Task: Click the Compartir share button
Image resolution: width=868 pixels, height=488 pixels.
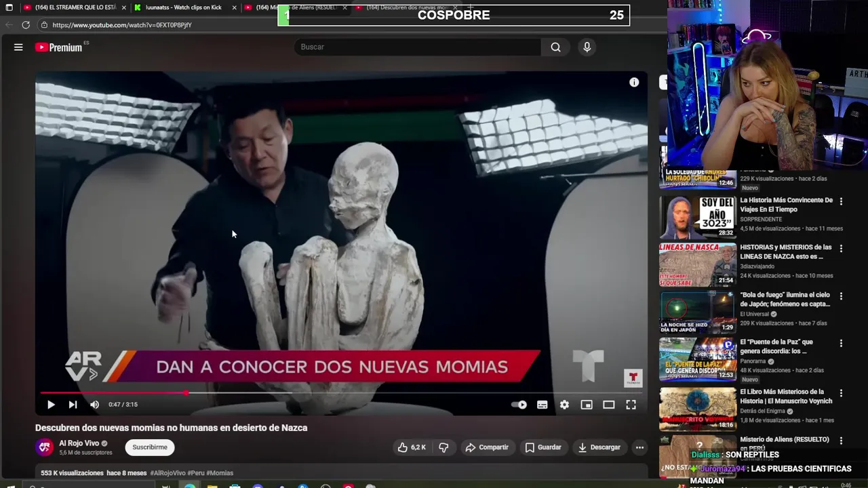Action: pyautogui.click(x=487, y=447)
